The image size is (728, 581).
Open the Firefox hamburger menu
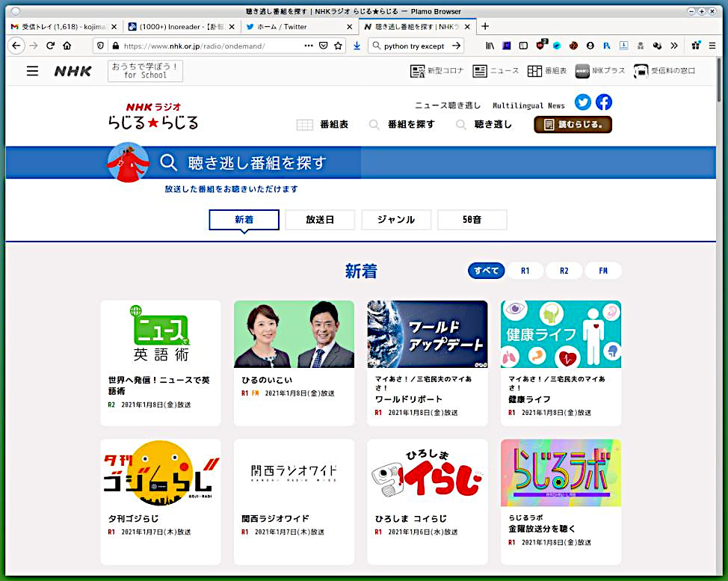[x=712, y=46]
